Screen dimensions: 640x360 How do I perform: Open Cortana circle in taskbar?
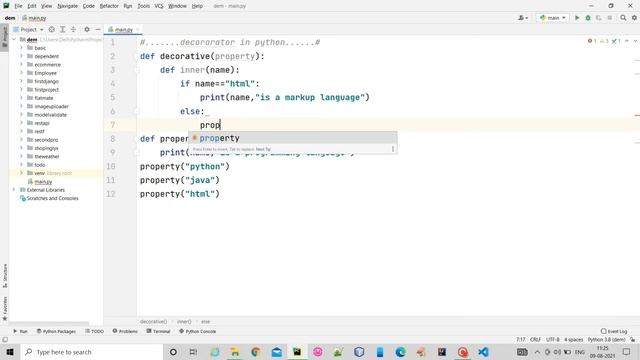(x=173, y=352)
